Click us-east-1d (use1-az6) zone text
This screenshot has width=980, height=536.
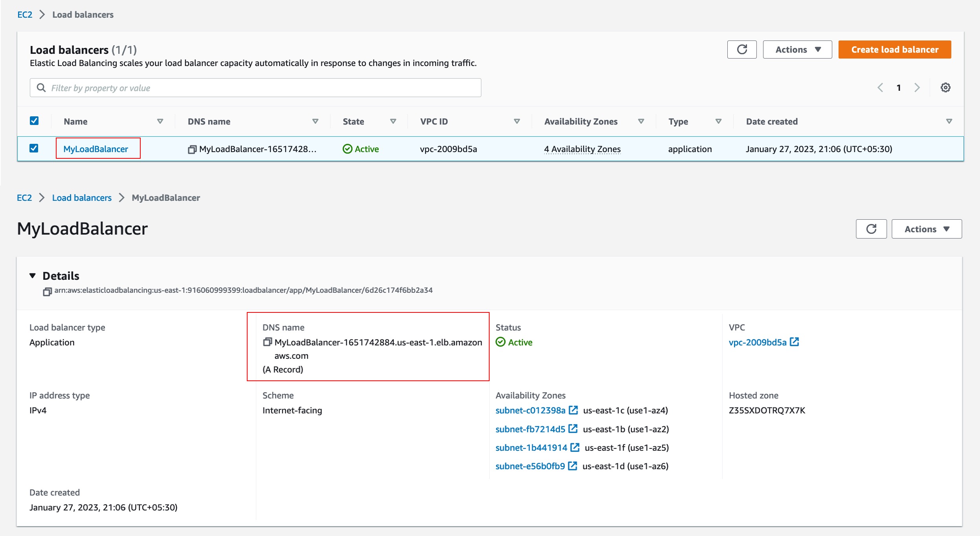pos(626,466)
